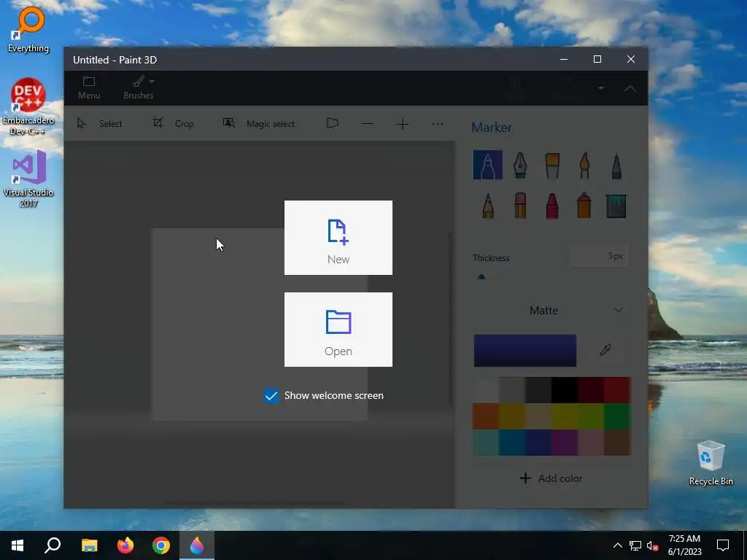Select the Marker brush

[488, 165]
